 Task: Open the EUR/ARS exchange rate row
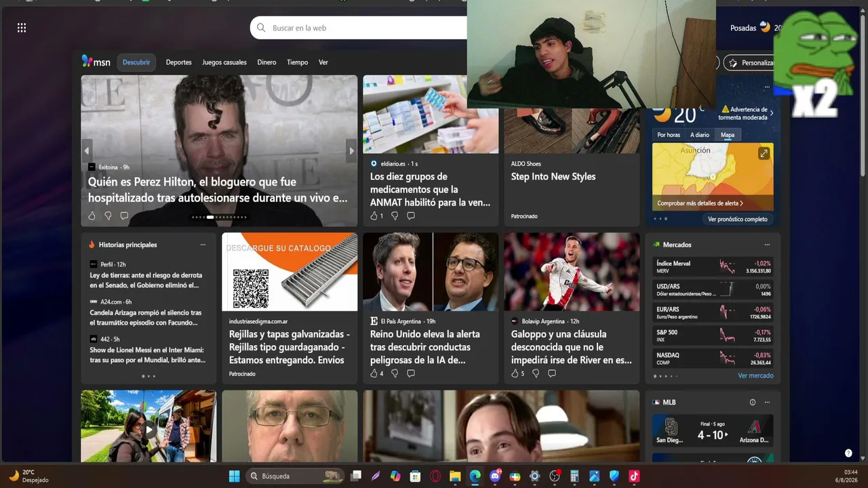(713, 312)
